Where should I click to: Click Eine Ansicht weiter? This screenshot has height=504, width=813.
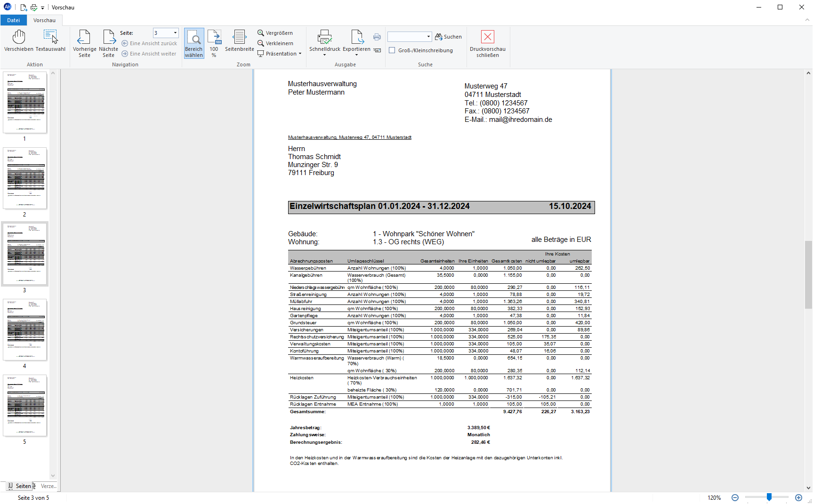[149, 54]
